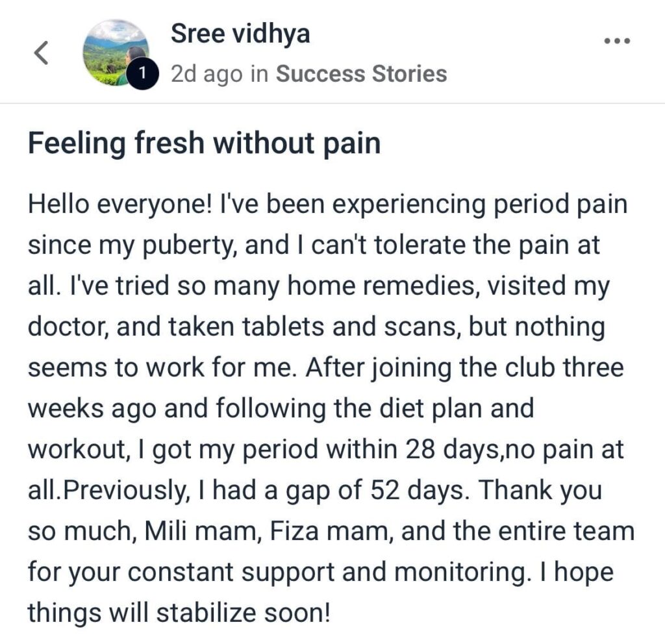Go to the Success Stories category
The width and height of the screenshot is (665, 644).
pyautogui.click(x=361, y=74)
